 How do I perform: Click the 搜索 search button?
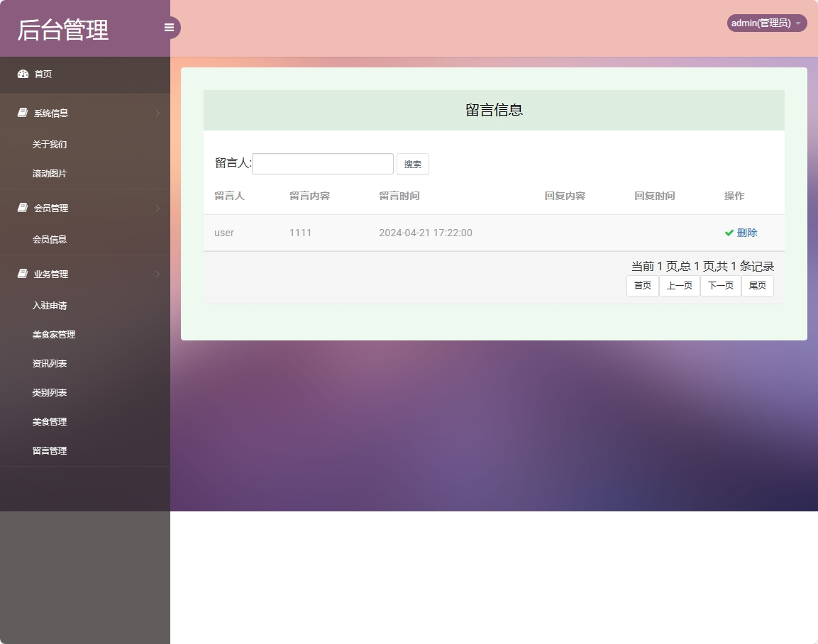[x=412, y=163]
